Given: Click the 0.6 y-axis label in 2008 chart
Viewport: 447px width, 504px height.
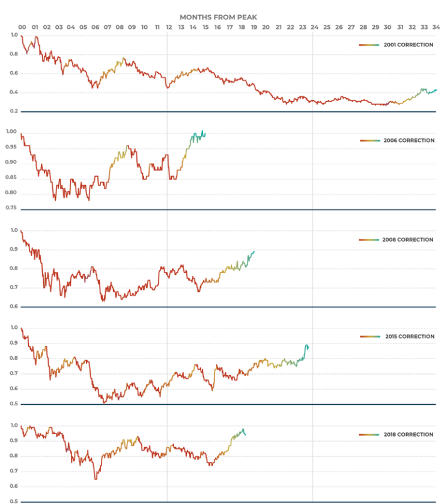Looking at the screenshot, I should [x=13, y=307].
